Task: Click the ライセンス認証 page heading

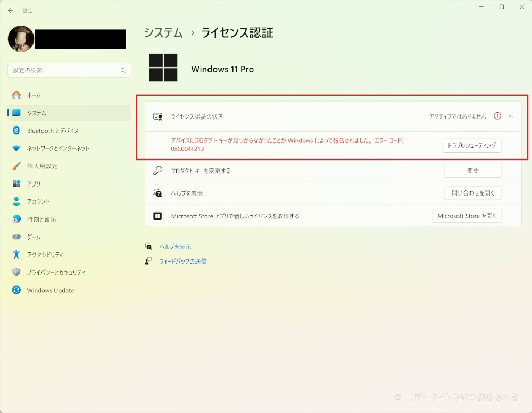Action: (237, 33)
